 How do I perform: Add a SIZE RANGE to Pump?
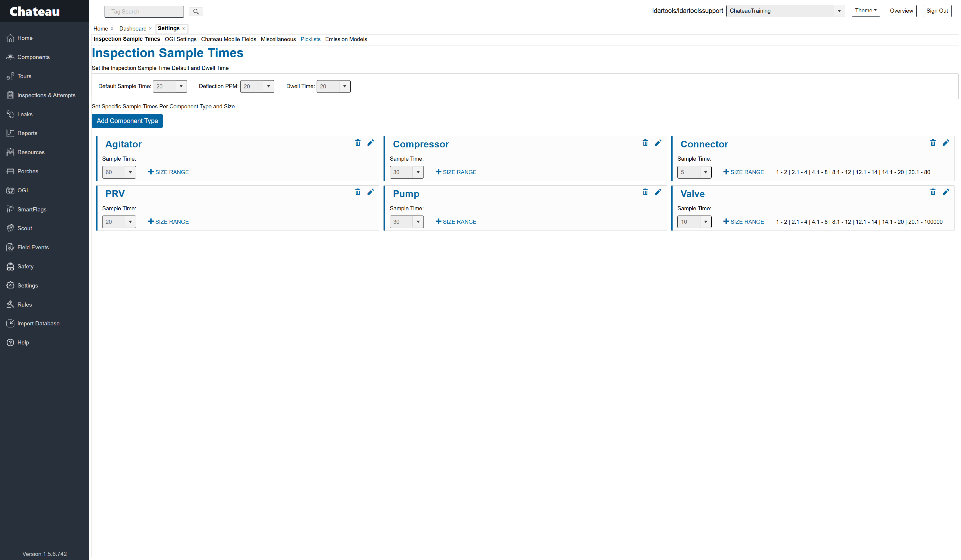456,222
